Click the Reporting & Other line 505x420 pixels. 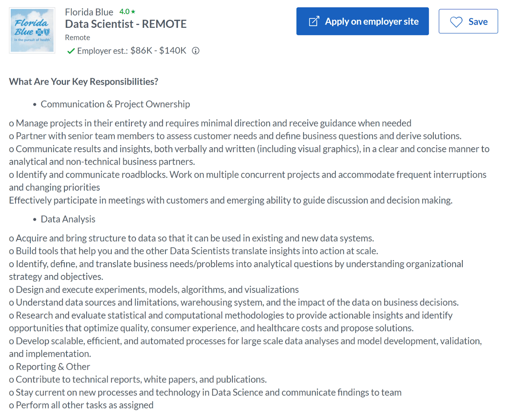pos(49,366)
